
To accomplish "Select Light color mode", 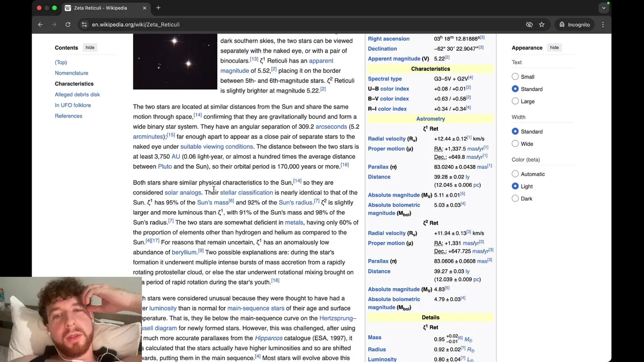I will point(515,186).
